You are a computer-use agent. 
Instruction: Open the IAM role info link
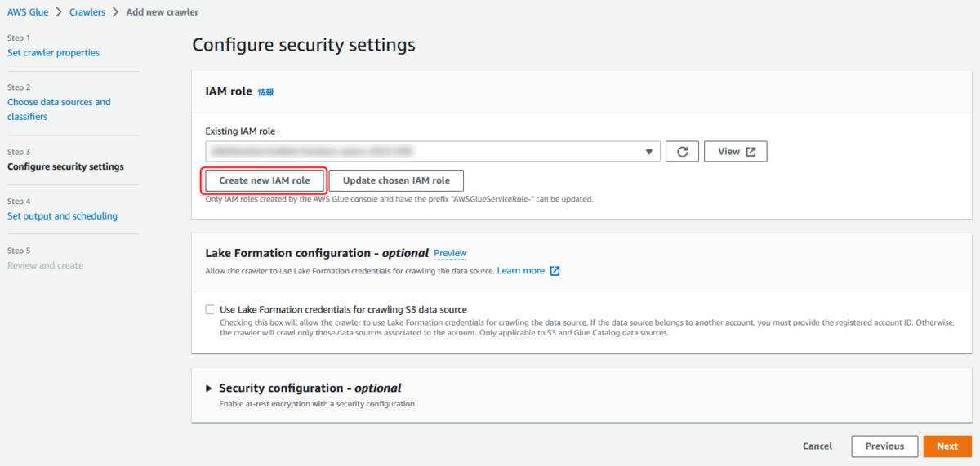pyautogui.click(x=266, y=92)
